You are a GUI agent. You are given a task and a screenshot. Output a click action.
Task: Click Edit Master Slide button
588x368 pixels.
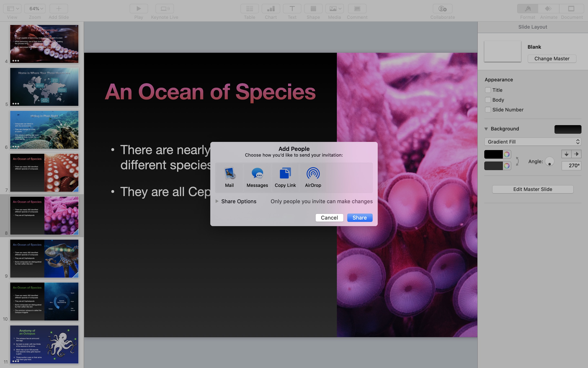(x=533, y=189)
